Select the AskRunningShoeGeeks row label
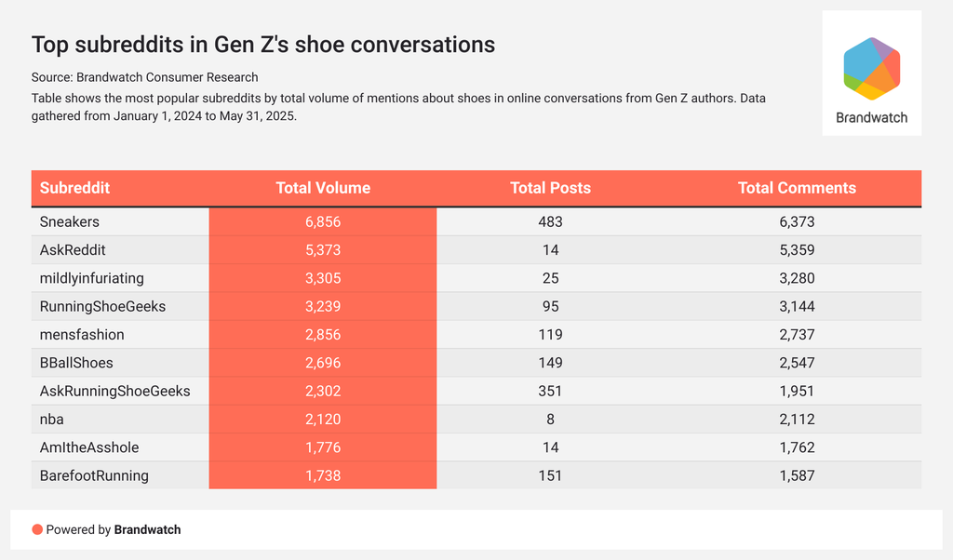Viewport: 953px width, 560px height. click(114, 391)
